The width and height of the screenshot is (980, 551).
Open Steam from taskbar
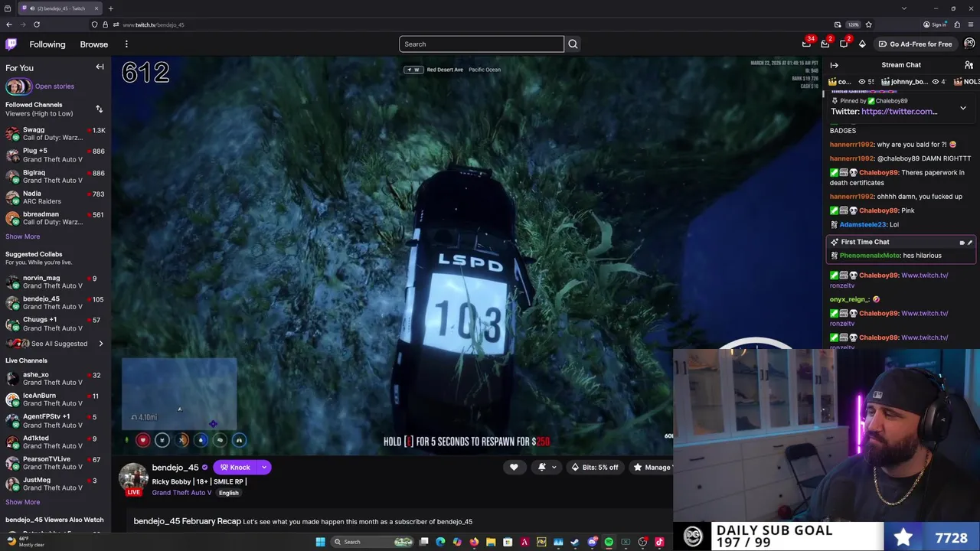(x=575, y=542)
